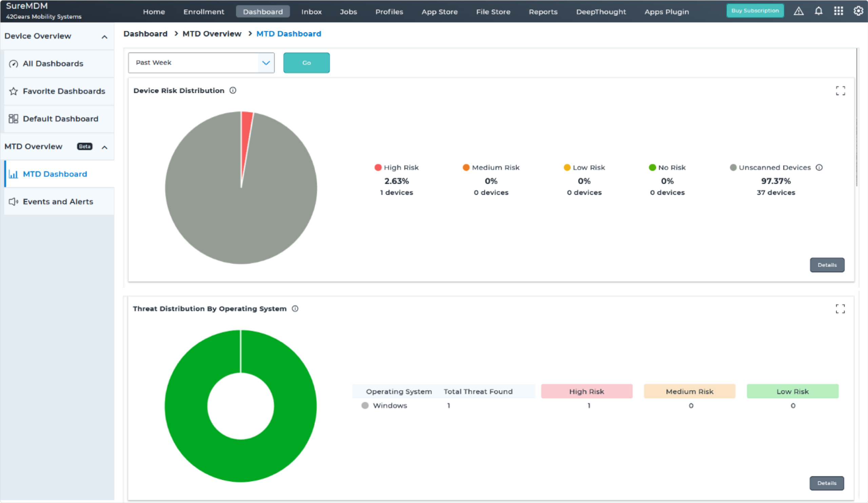Expand Device Risk Distribution to fullscreen
The width and height of the screenshot is (868, 503).
(841, 90)
